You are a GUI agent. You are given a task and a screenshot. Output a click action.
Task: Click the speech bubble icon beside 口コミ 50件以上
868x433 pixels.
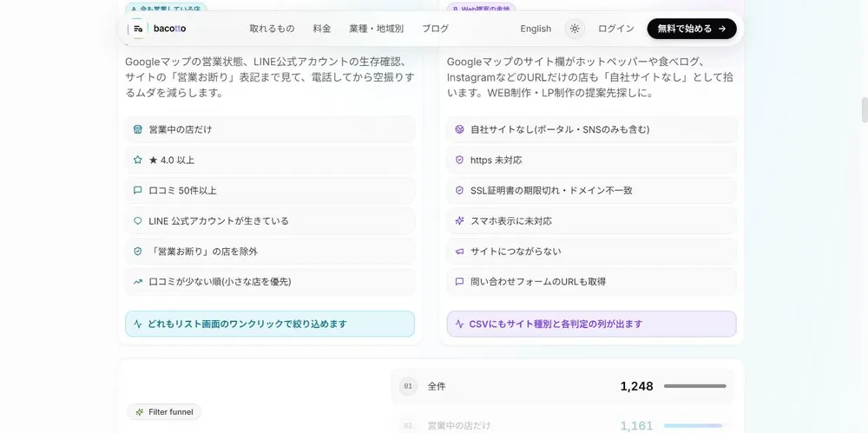(x=138, y=191)
